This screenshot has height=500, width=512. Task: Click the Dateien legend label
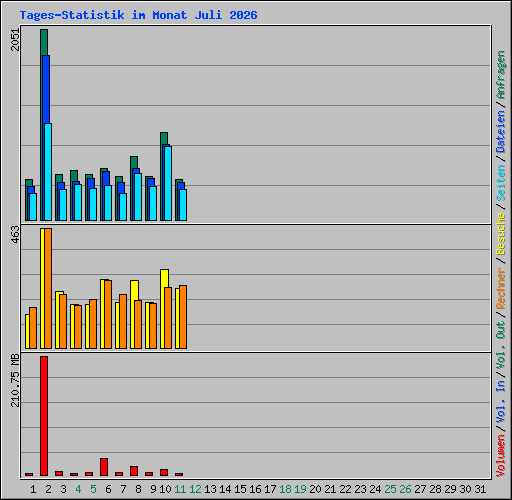501,131
